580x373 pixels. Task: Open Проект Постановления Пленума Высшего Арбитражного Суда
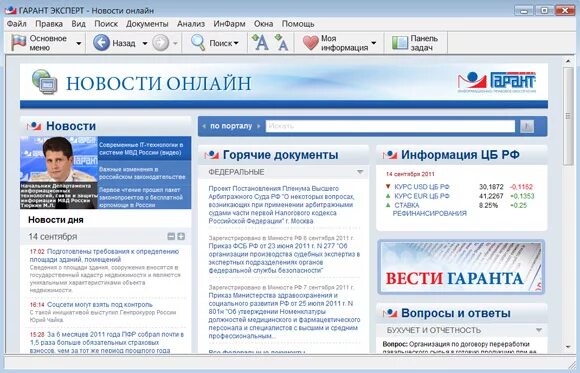coord(281,205)
